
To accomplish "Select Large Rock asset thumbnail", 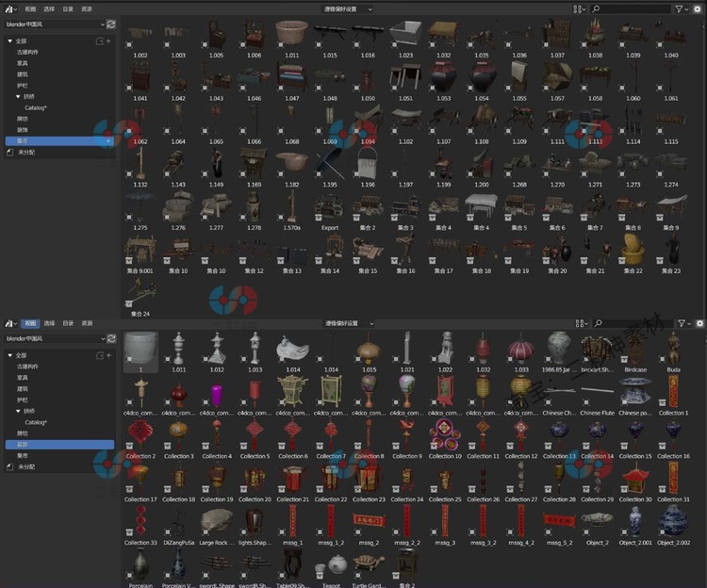I will 217,521.
